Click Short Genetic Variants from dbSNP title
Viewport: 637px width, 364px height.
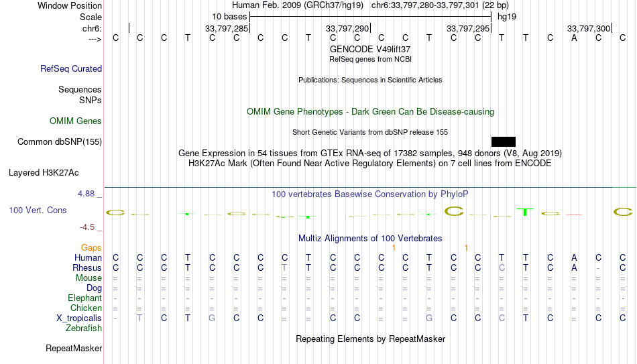coord(370,133)
